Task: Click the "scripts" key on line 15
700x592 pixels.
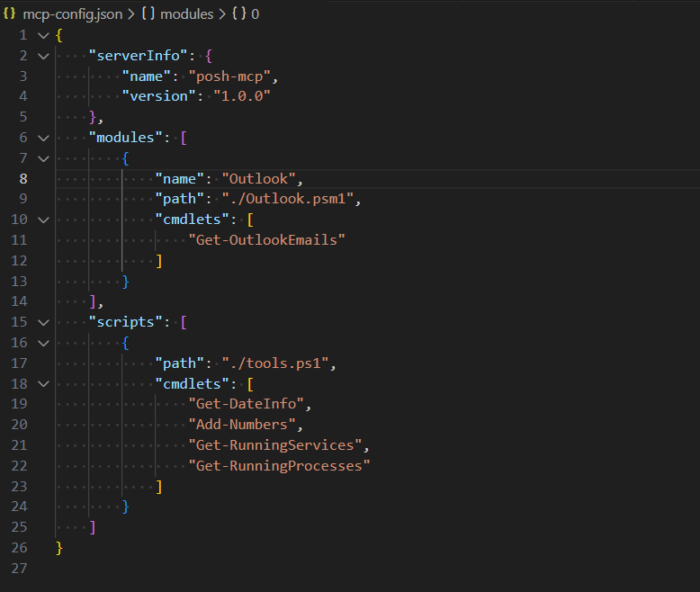Action: pyautogui.click(x=125, y=322)
